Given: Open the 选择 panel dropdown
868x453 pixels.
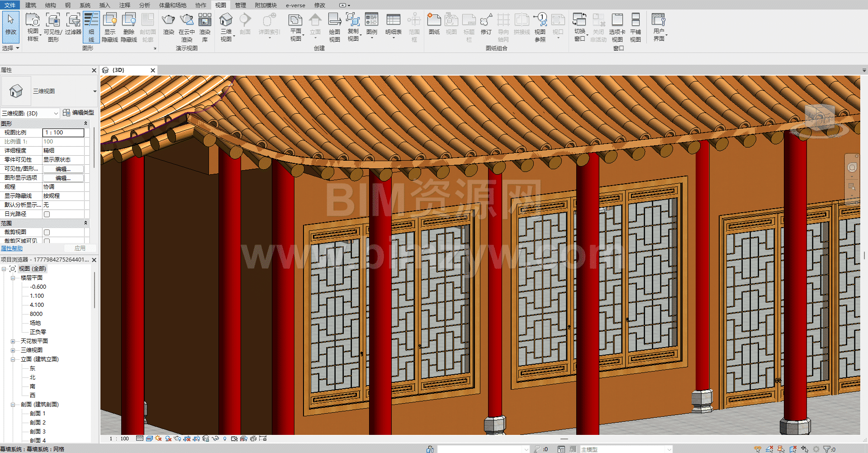Looking at the screenshot, I should [11, 48].
